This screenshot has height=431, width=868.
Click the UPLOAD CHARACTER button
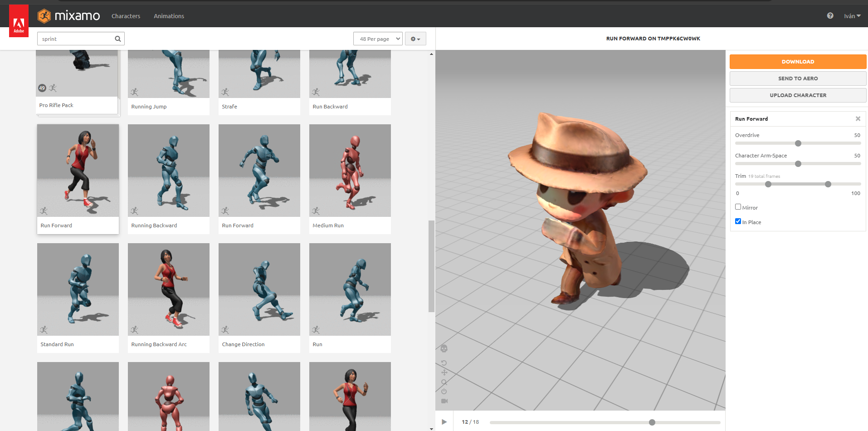(x=798, y=95)
